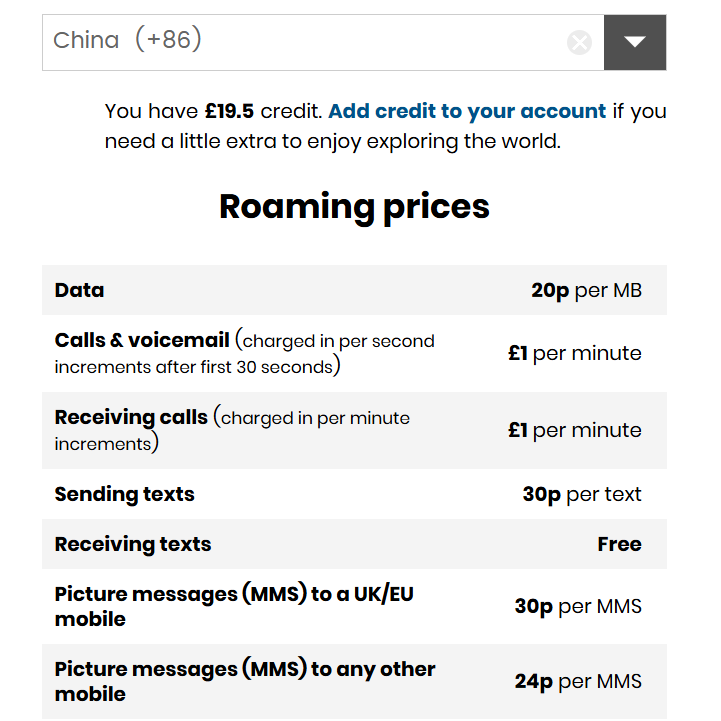The height and width of the screenshot is (721, 721).
Task: Click the £19.5 credit amount text
Action: [x=229, y=111]
